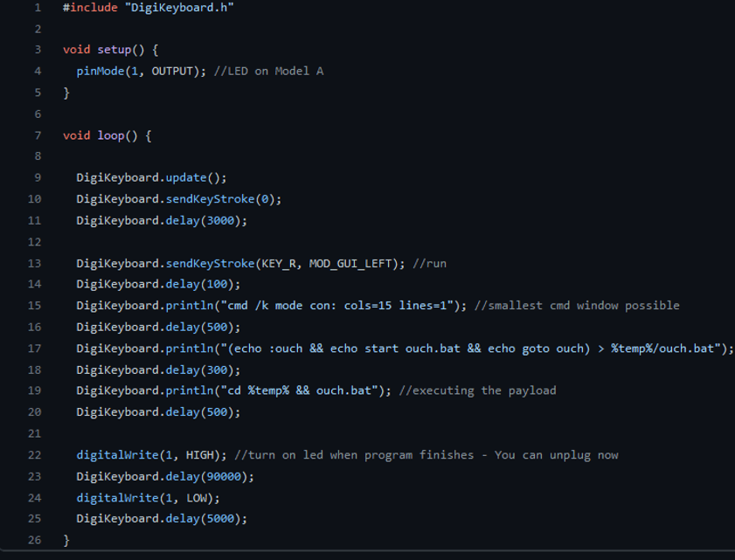Click line number 26 in the gutter
The height and width of the screenshot is (560, 735).
(34, 540)
